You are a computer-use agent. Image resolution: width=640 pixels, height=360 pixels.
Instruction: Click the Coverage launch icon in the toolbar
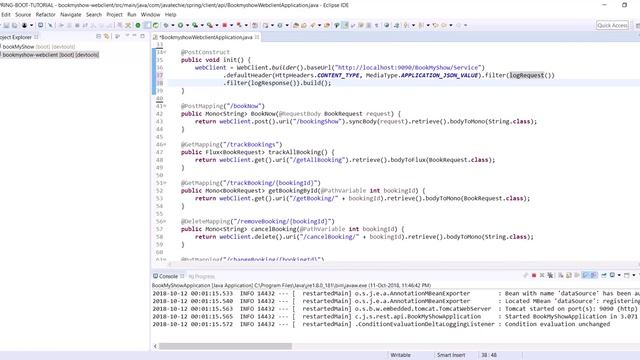(x=195, y=25)
